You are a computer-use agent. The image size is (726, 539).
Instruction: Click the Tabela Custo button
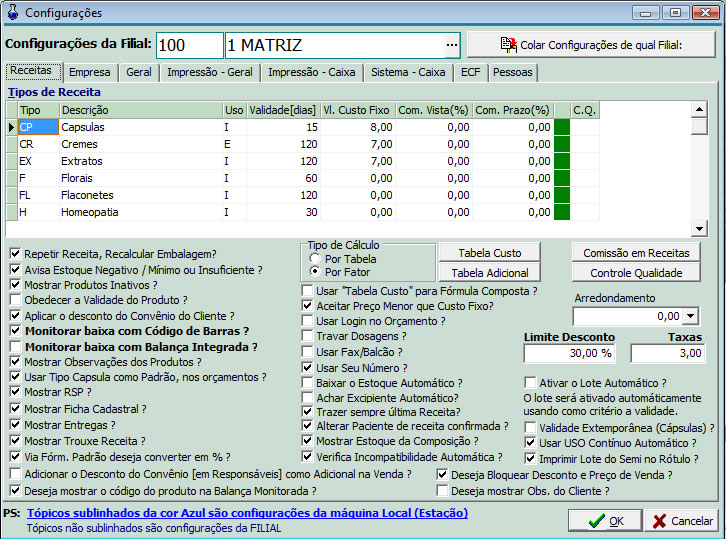click(489, 253)
